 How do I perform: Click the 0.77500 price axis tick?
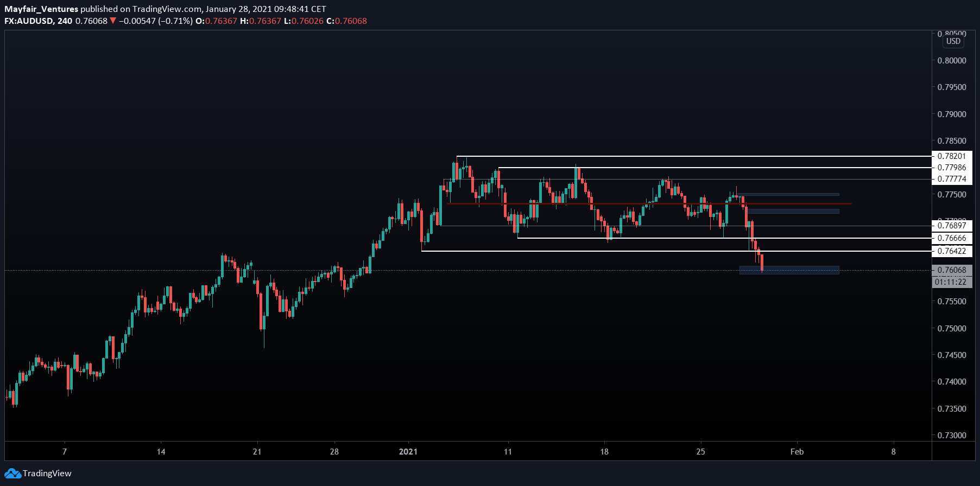[952, 195]
